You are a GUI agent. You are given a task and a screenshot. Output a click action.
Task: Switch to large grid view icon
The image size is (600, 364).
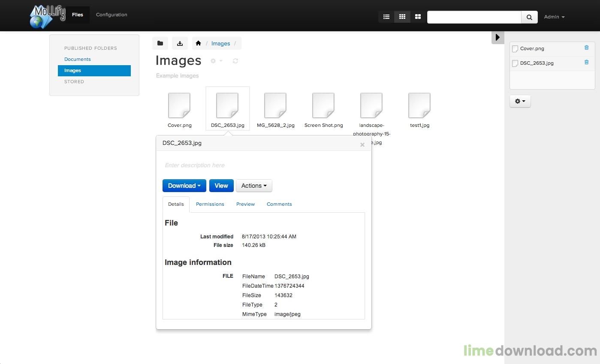pyautogui.click(x=418, y=17)
